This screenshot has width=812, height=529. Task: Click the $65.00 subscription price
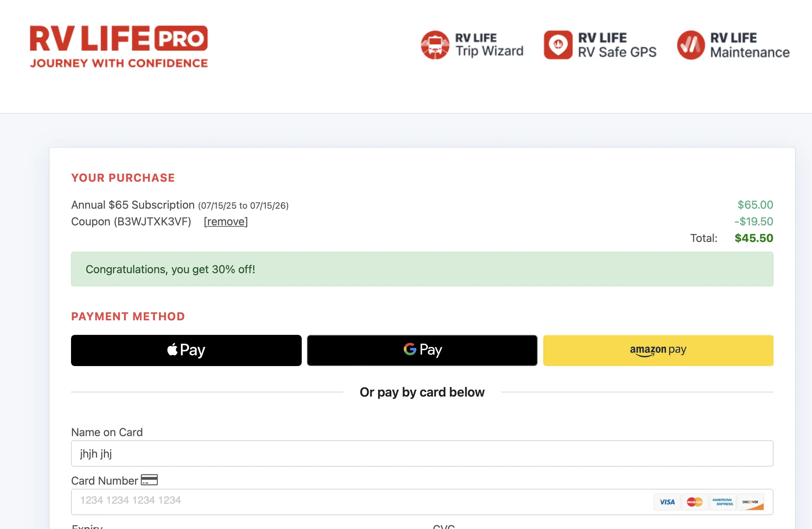tap(755, 205)
